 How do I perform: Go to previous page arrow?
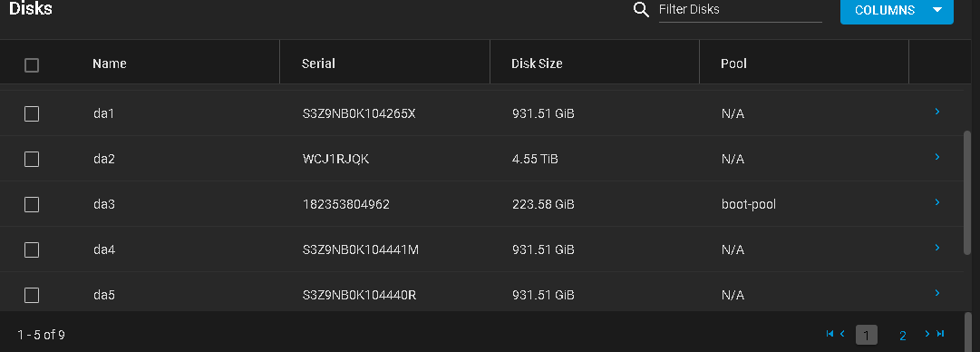842,334
